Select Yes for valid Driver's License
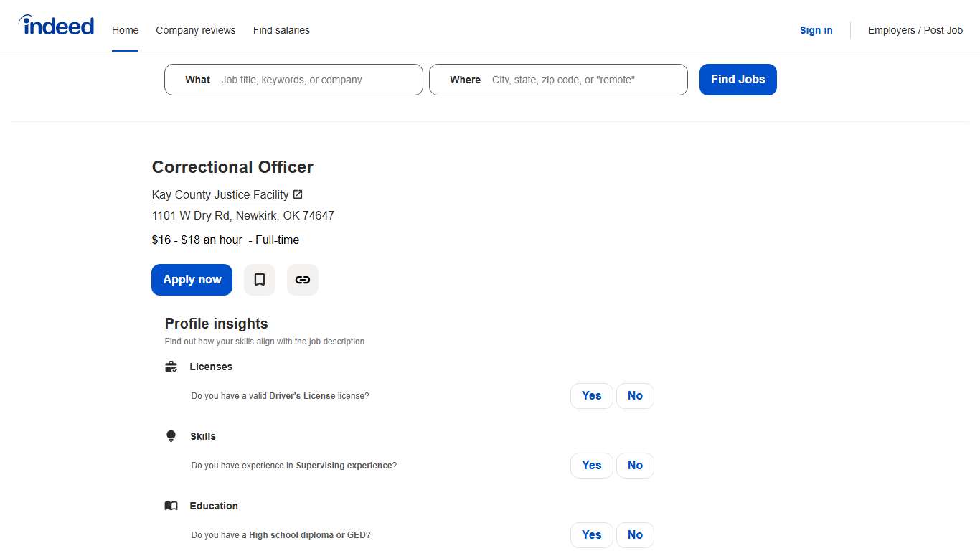This screenshot has height=551, width=980. 591,395
